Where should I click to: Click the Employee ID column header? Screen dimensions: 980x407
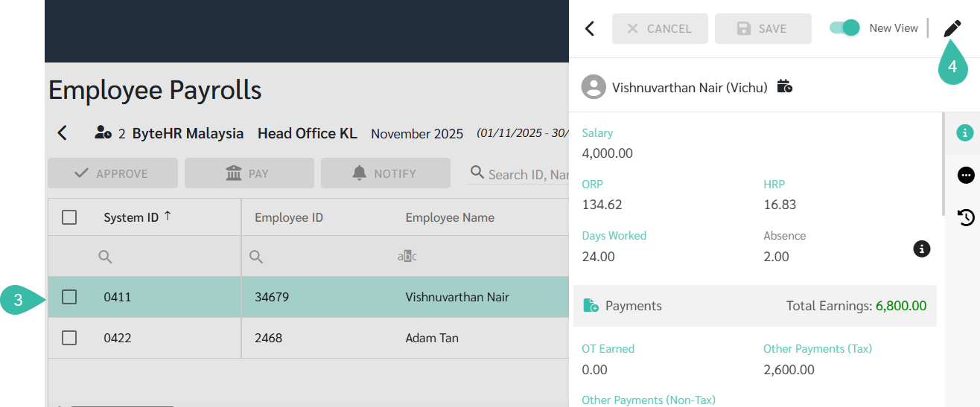pos(289,217)
